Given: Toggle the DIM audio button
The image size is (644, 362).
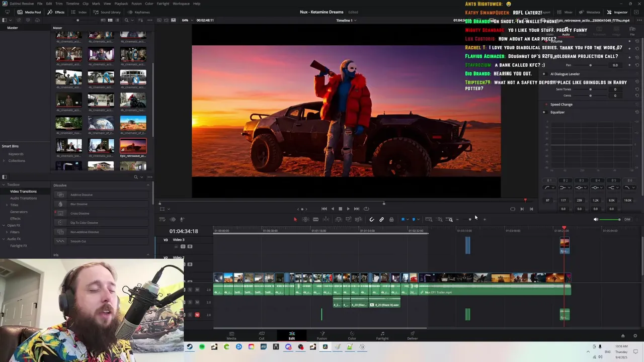Looking at the screenshot, I should pos(627,219).
